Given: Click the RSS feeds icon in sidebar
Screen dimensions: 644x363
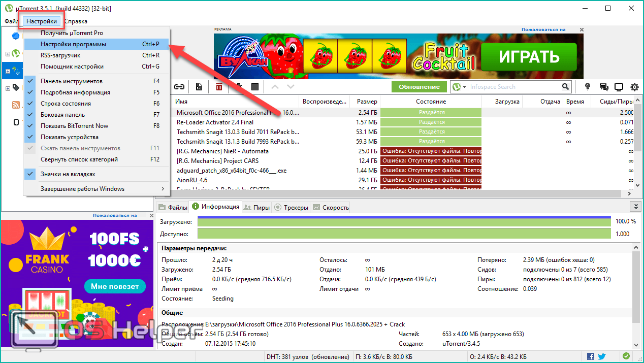Looking at the screenshot, I should pos(16,105).
